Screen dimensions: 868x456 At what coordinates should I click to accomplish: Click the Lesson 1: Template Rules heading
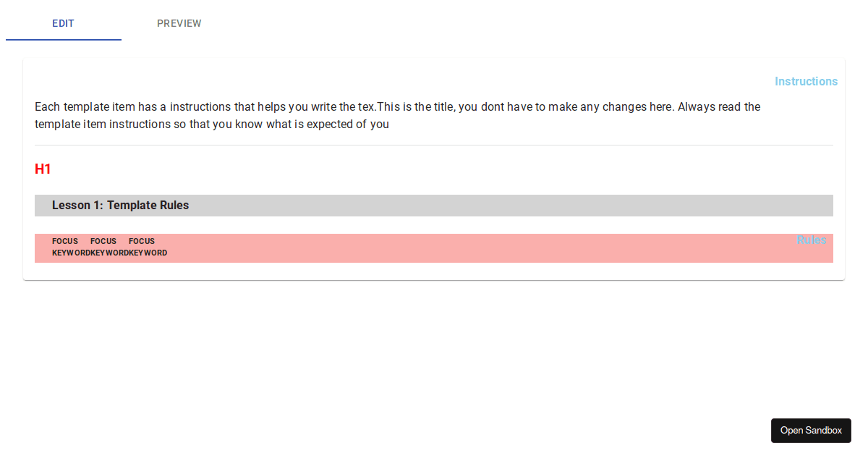click(x=120, y=206)
